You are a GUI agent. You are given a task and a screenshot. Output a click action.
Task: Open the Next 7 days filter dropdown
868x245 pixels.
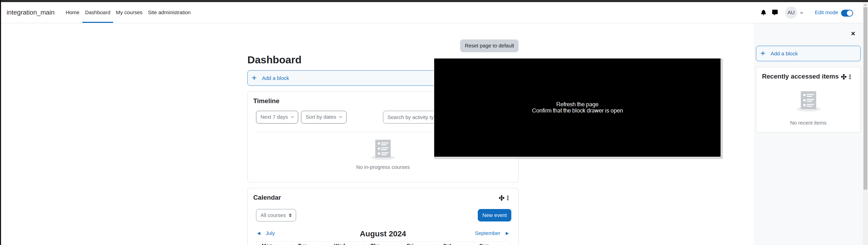click(x=277, y=117)
